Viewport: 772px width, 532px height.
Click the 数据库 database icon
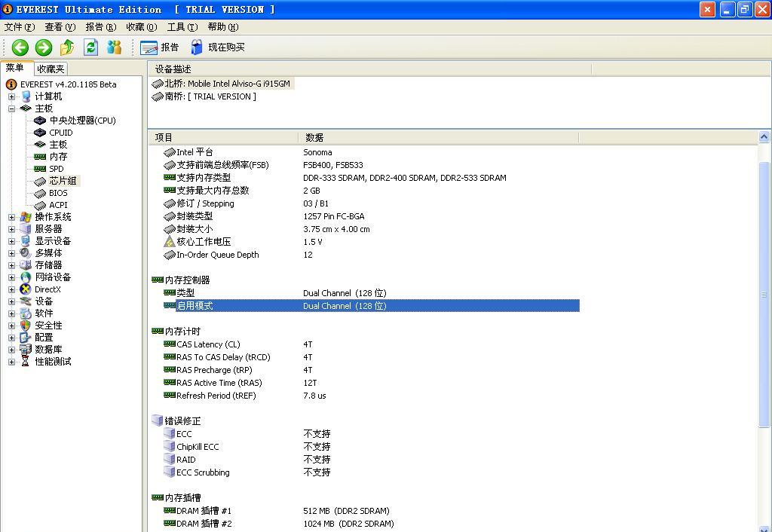tap(26, 350)
